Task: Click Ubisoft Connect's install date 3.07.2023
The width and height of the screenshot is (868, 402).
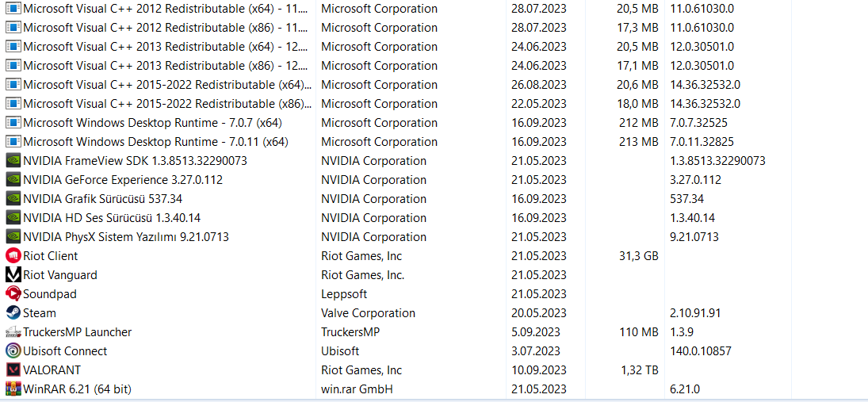Action: click(536, 351)
